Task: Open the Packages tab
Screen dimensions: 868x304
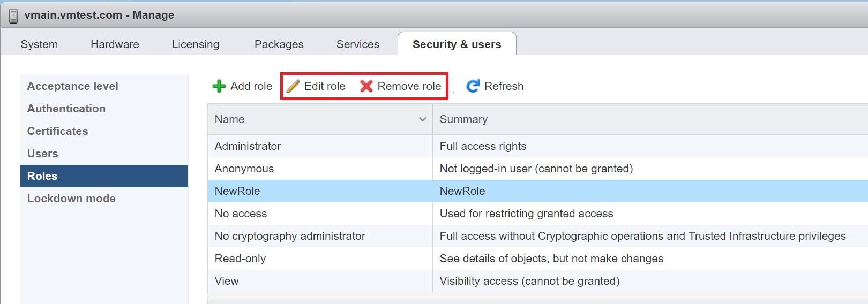Action: (x=279, y=44)
